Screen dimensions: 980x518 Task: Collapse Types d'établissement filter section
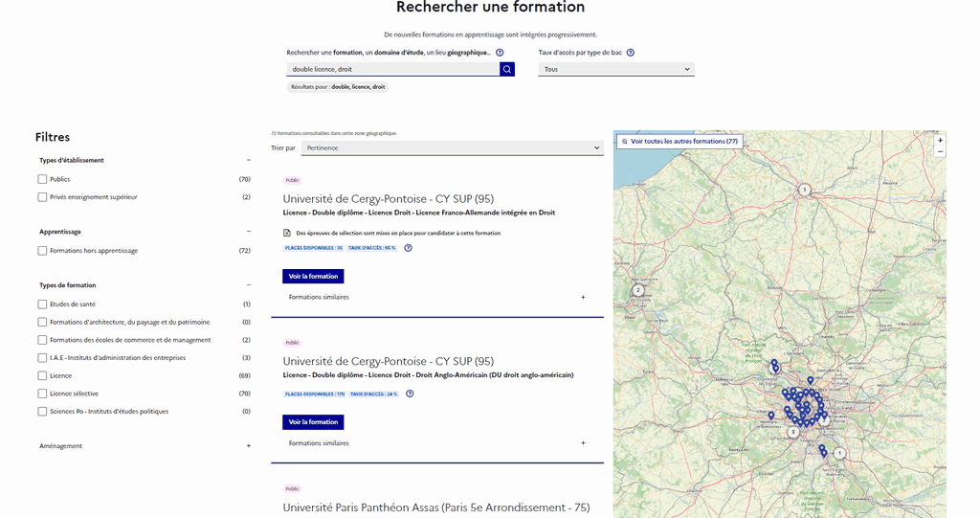pos(248,160)
